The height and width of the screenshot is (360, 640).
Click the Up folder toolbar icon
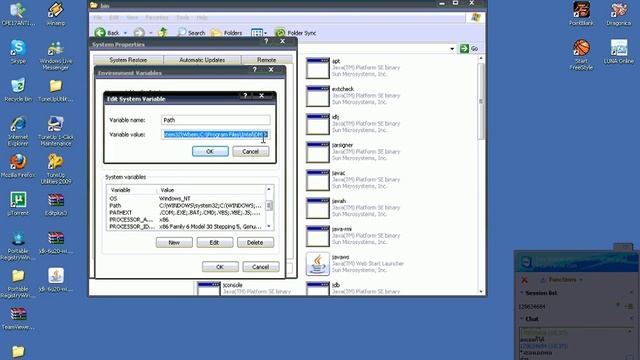tap(163, 33)
